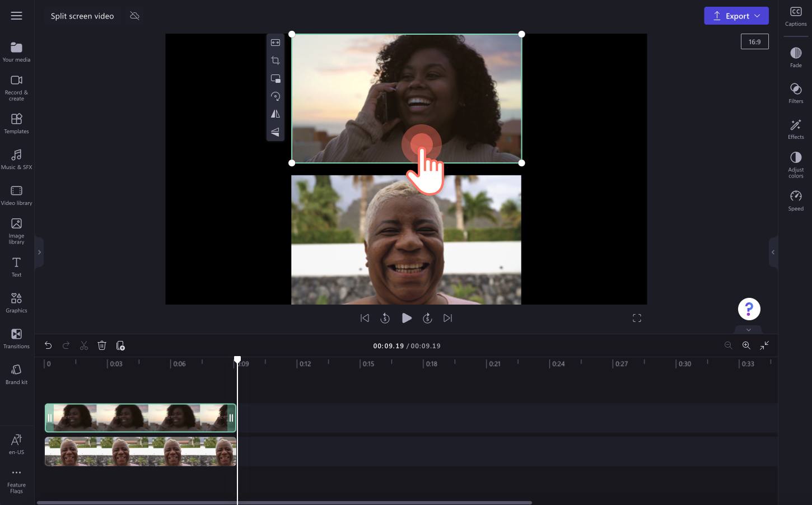The width and height of the screenshot is (812, 505).
Task: Open the Filters panel
Action: click(x=795, y=93)
